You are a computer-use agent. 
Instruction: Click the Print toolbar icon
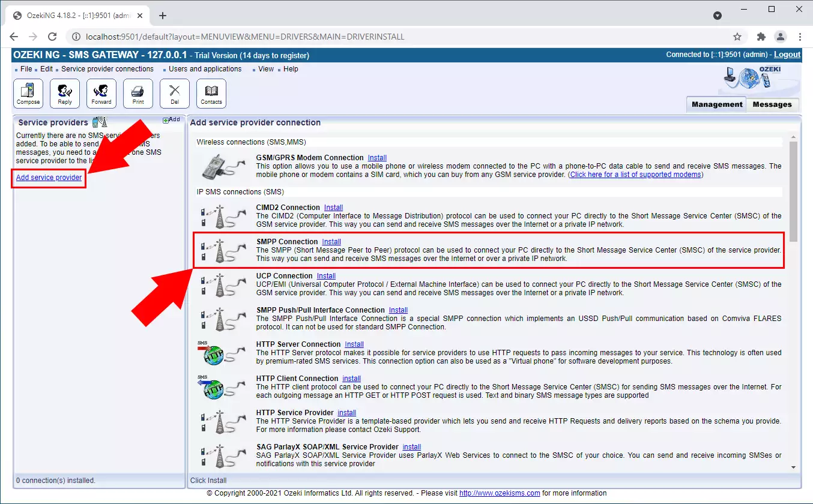point(138,94)
